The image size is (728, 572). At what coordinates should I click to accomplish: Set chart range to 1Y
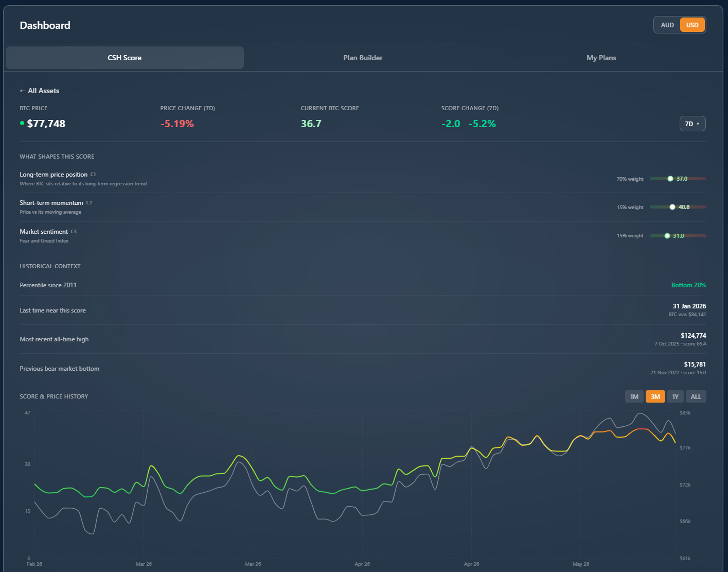(675, 396)
